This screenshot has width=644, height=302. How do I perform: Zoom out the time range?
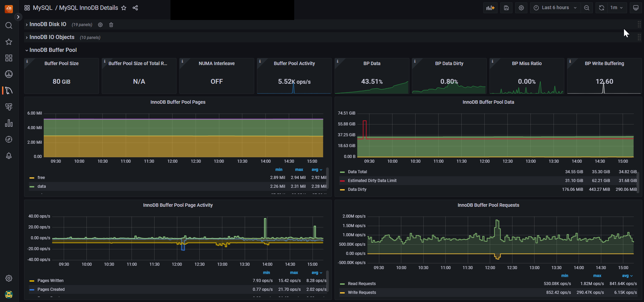pos(587,8)
